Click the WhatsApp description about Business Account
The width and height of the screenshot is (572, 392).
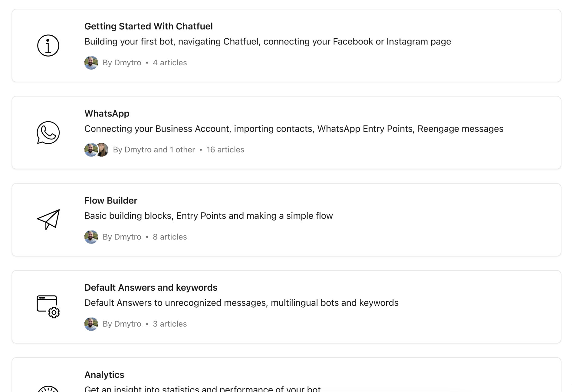294,129
